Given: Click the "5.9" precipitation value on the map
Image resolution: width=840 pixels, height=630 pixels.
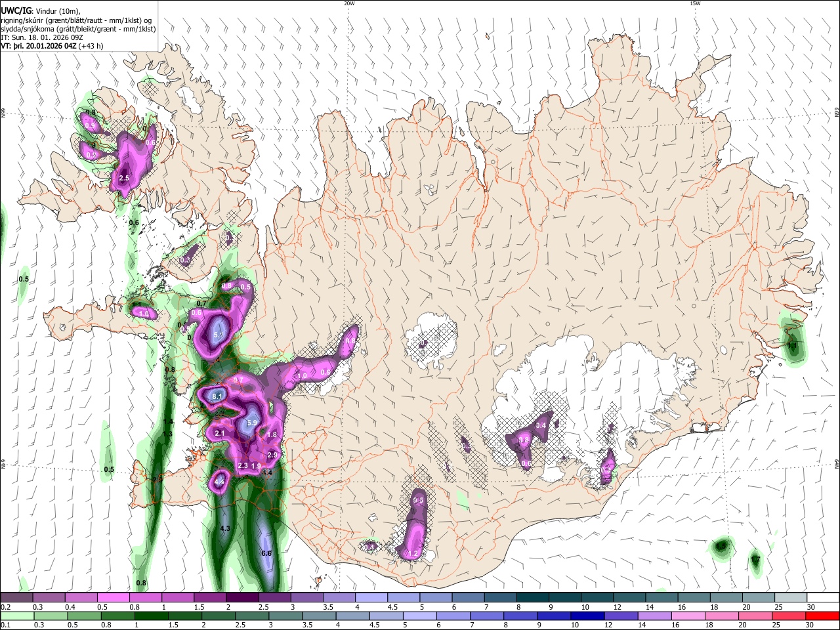Looking at the screenshot, I should point(251,424).
